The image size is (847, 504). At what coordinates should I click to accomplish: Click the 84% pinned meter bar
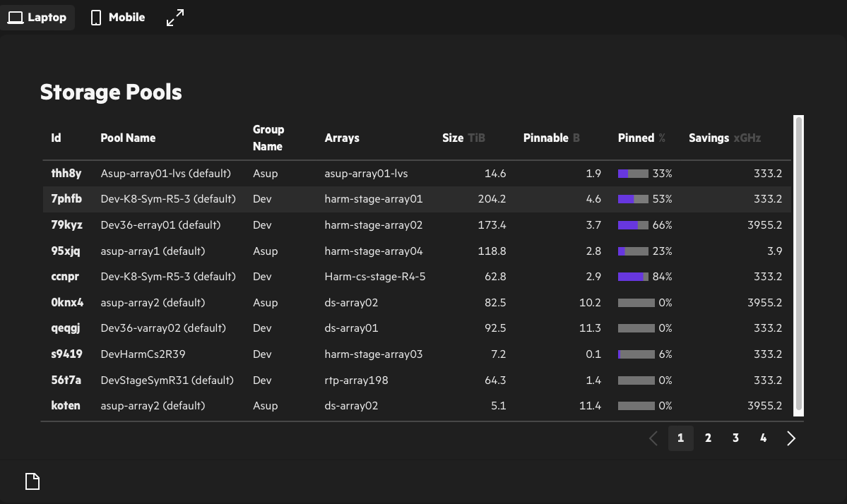(633, 277)
